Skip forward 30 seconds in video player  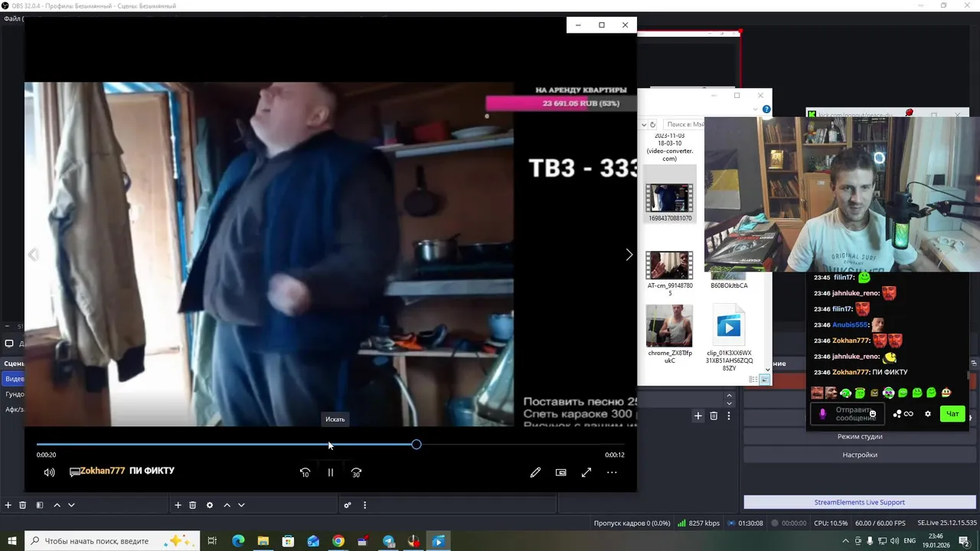[x=356, y=472]
